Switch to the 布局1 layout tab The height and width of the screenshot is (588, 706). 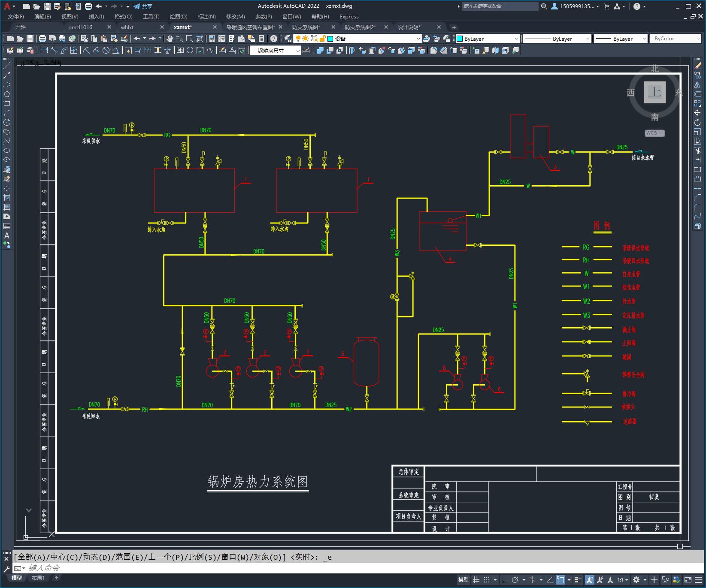pos(38,578)
